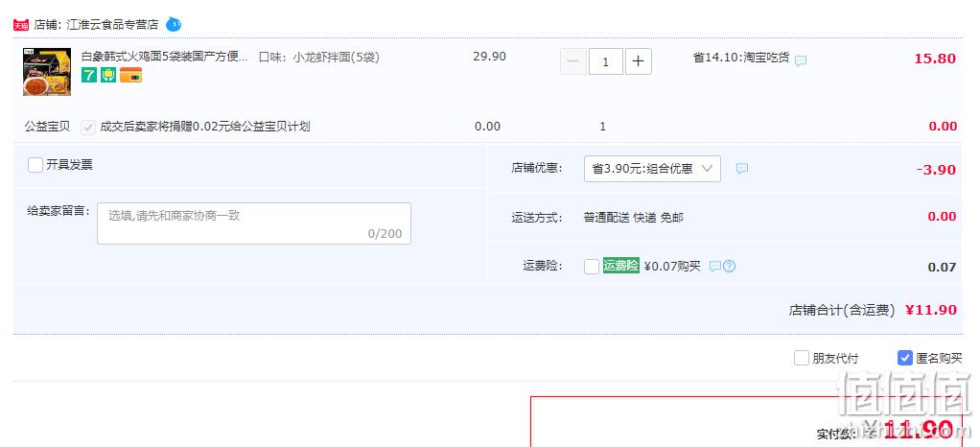Open product title 白象韩式火鸡面5袋装
The width and height of the screenshot is (980, 447).
164,57
